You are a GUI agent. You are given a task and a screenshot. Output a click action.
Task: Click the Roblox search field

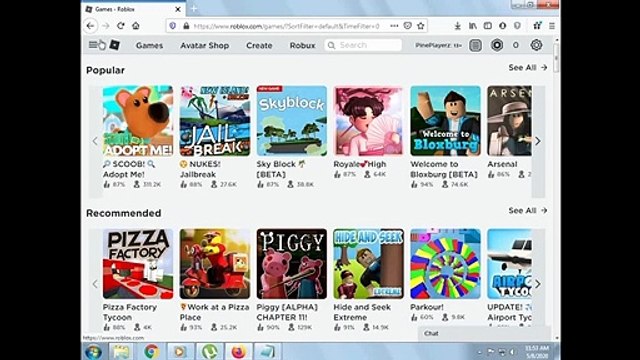(x=363, y=45)
